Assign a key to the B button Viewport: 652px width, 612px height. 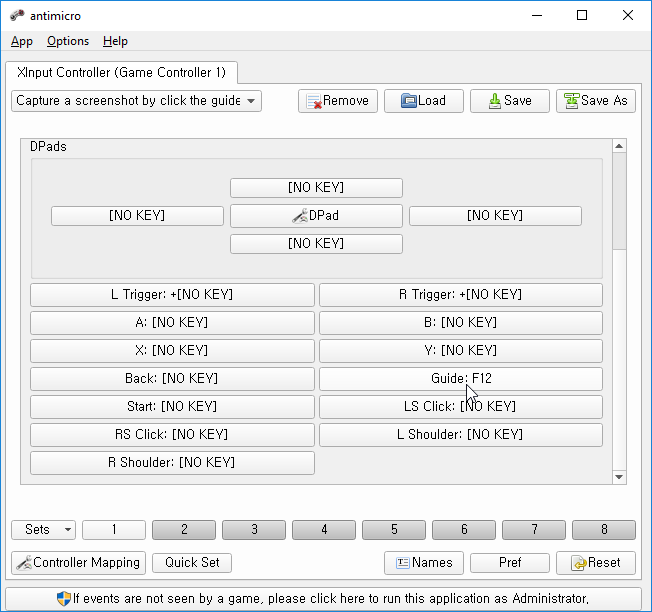click(x=461, y=323)
